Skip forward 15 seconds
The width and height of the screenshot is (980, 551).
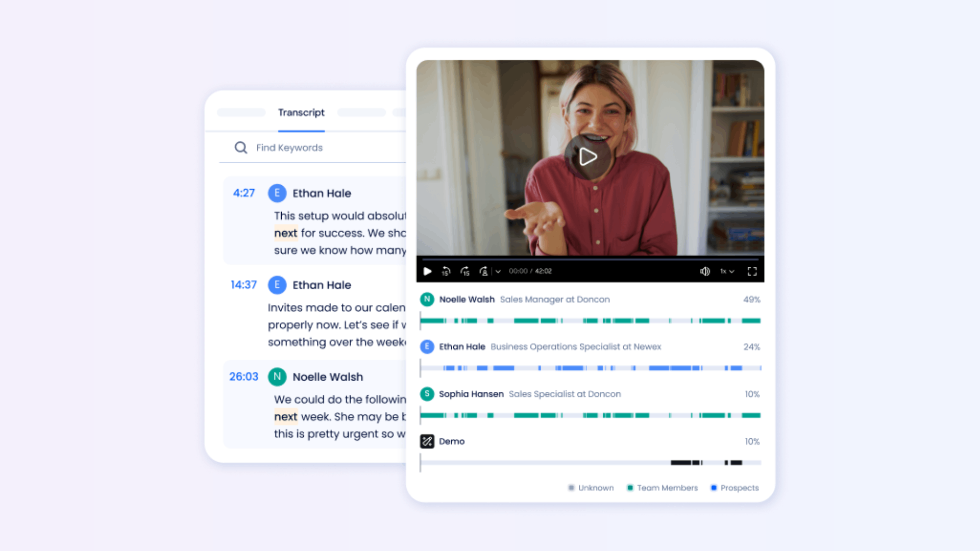pyautogui.click(x=465, y=271)
